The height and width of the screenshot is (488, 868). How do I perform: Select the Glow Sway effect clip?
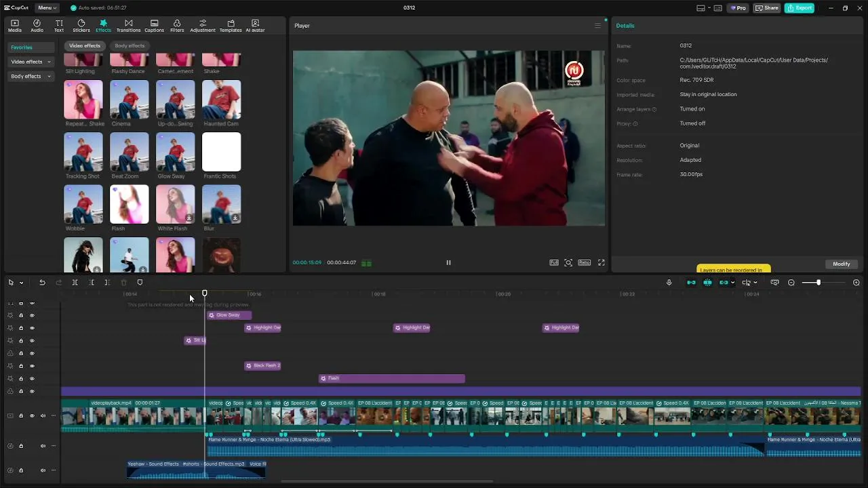point(229,315)
